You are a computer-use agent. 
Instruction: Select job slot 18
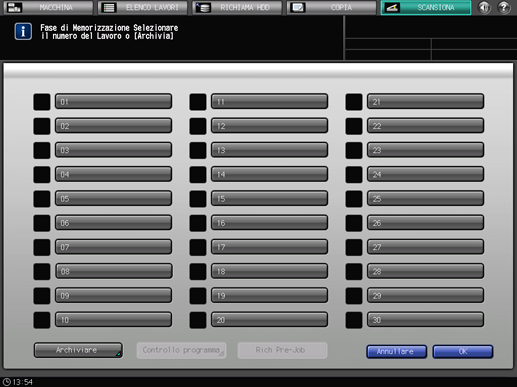[270, 271]
